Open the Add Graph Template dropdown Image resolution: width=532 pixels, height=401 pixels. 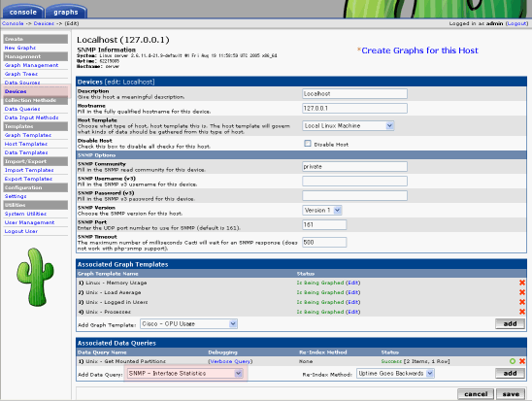pyautogui.click(x=188, y=324)
